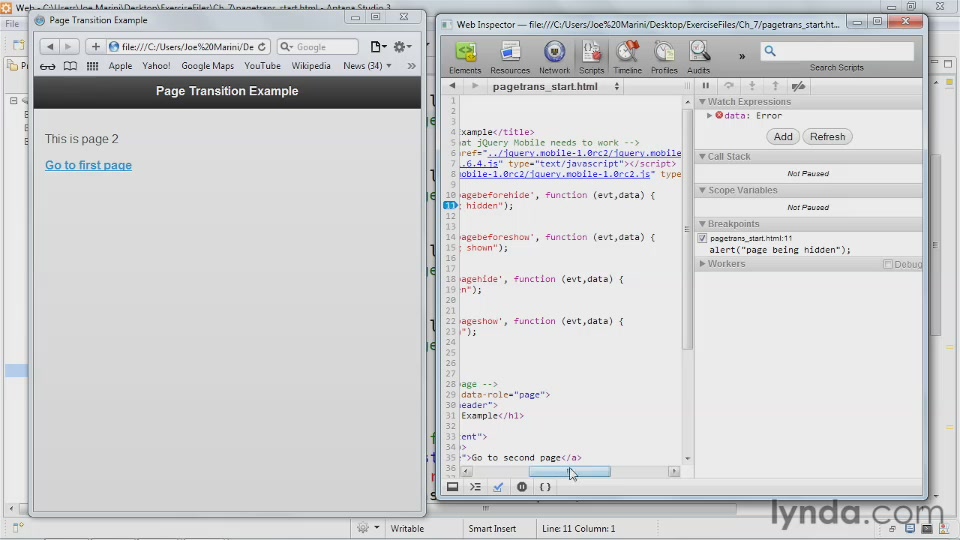Viewport: 960px width, 540px height.
Task: Open the pagetrans_start.html file selector
Action: pos(556,86)
